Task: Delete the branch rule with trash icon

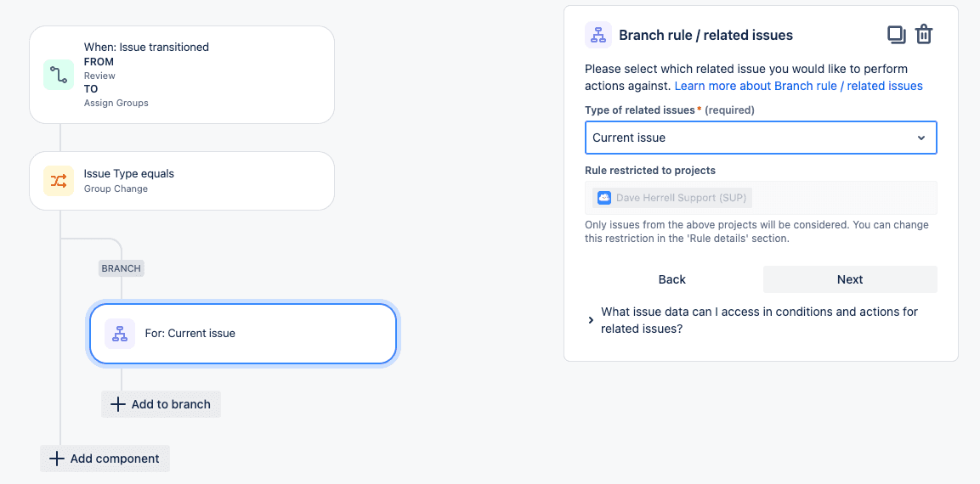Action: click(x=924, y=34)
